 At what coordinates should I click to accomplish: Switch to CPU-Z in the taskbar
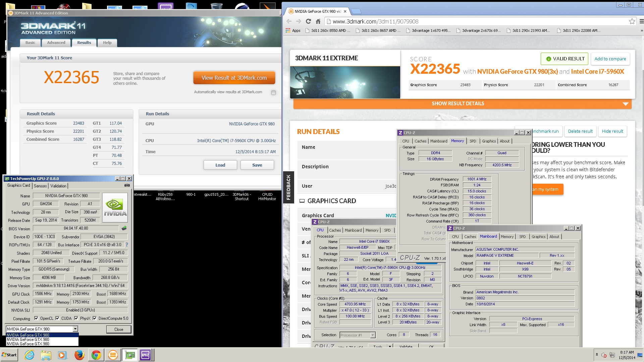(x=146, y=355)
